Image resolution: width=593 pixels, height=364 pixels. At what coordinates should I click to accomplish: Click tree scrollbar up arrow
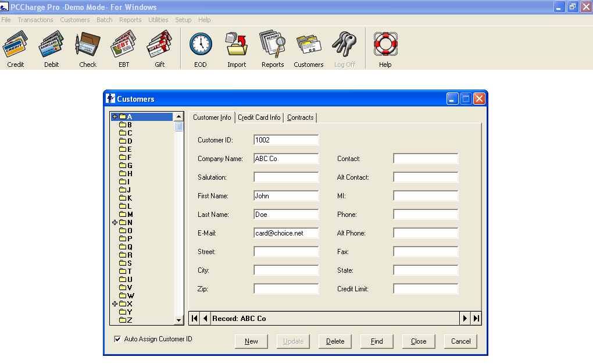click(x=179, y=116)
